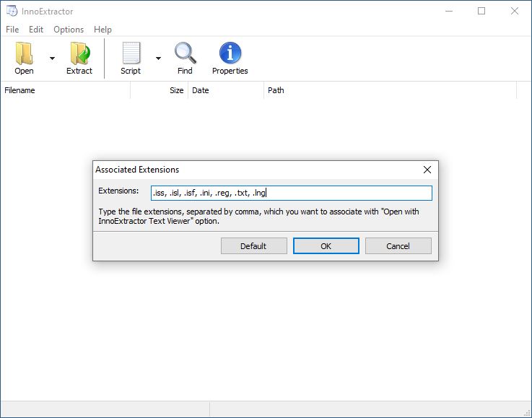
Task: Open the File menu
Action: click(12, 30)
